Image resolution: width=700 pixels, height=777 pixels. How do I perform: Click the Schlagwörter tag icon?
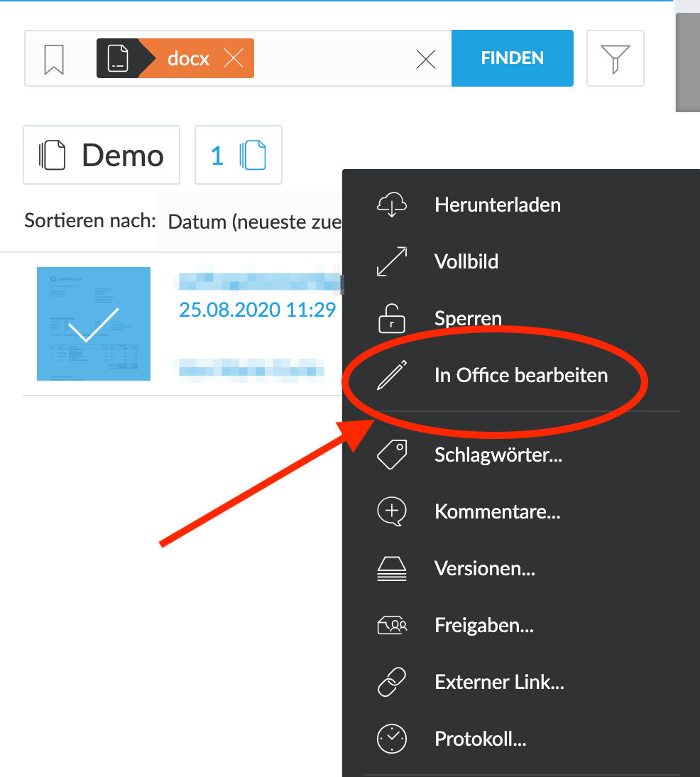tap(392, 454)
